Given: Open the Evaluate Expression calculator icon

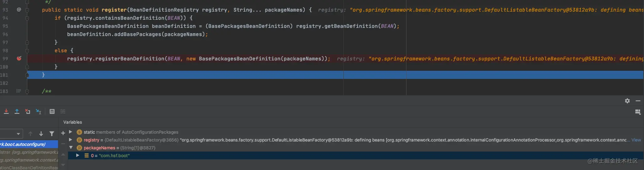Looking at the screenshot, I should pos(52,111).
